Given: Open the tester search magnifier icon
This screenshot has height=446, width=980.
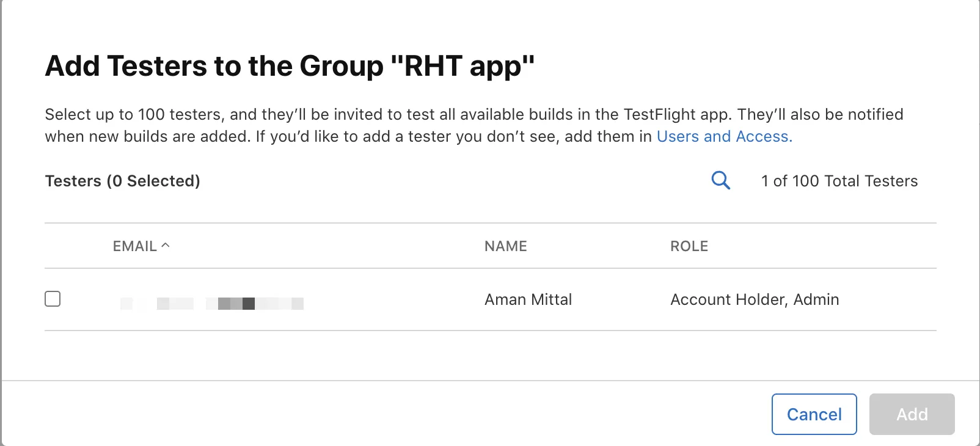Looking at the screenshot, I should pos(721,180).
